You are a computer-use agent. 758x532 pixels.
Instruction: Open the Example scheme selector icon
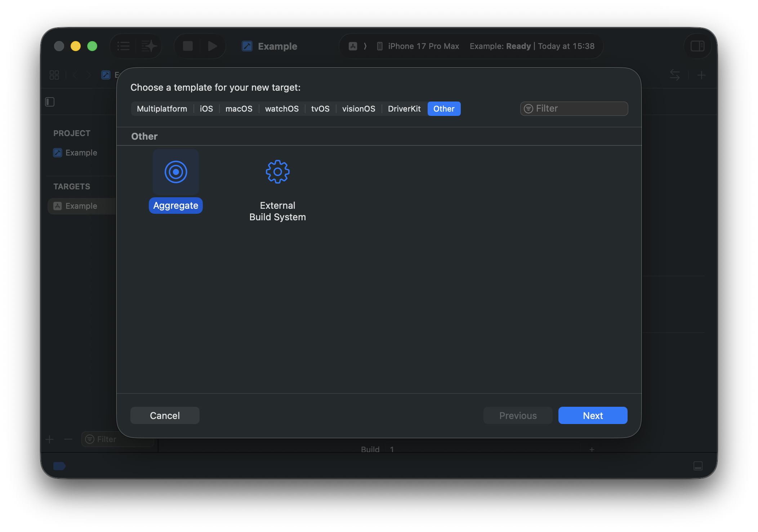click(353, 46)
